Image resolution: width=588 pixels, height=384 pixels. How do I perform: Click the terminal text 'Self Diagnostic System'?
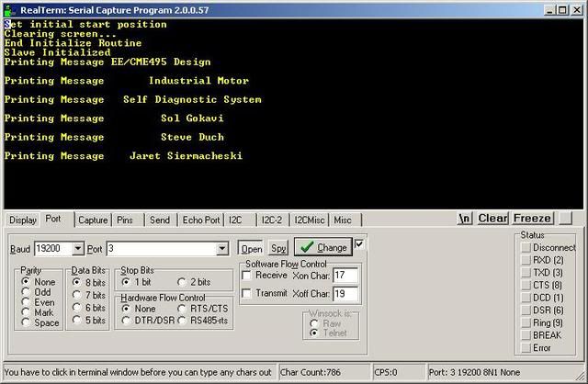[x=192, y=99]
